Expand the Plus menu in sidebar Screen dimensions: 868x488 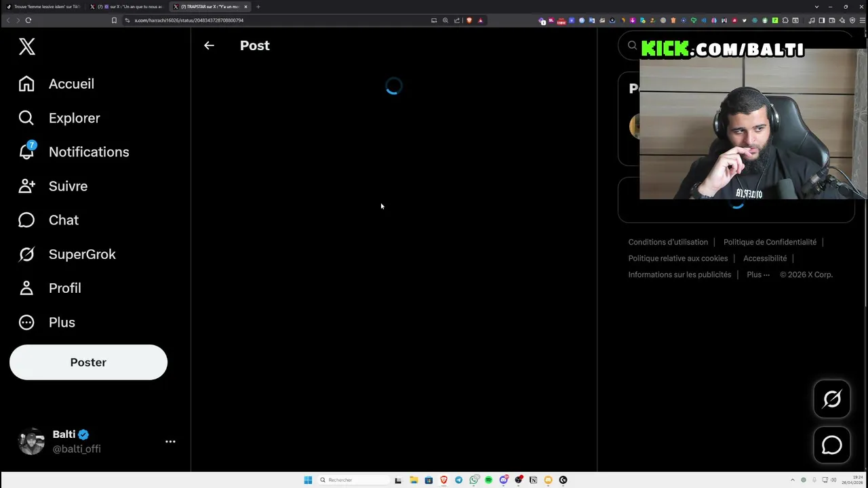(x=46, y=323)
